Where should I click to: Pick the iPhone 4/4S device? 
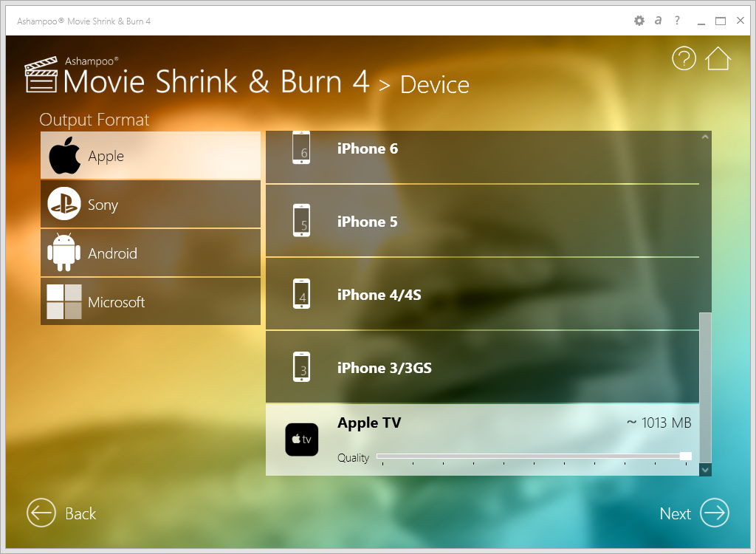click(x=482, y=294)
